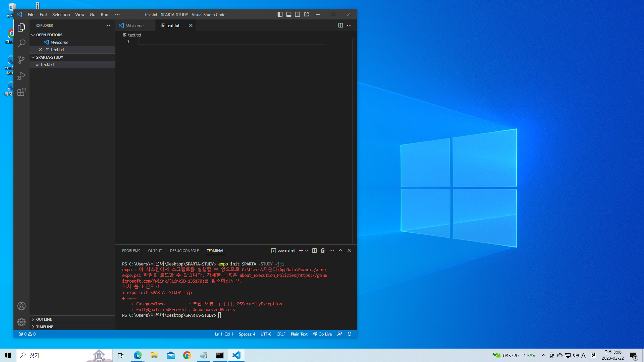
Task: Maximize the panel size with chevron
Action: [340, 250]
